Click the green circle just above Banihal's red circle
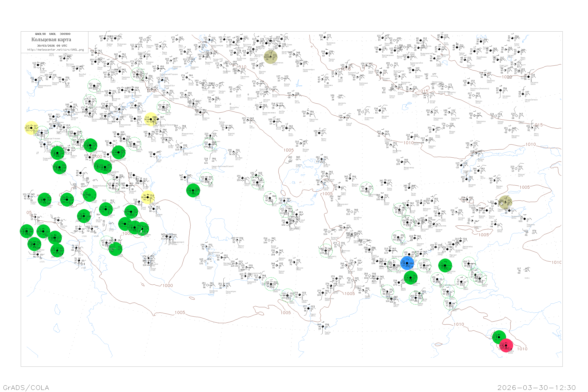The width and height of the screenshot is (588, 392). pos(499,337)
